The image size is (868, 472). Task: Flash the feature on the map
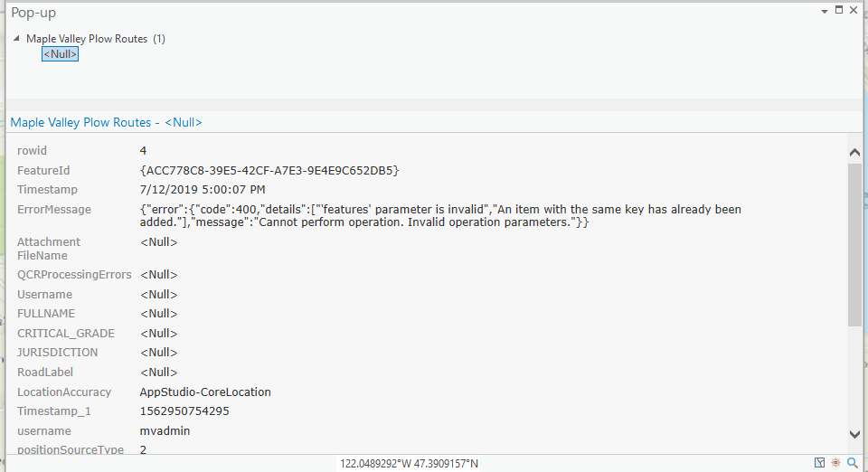pyautogui.click(x=835, y=463)
